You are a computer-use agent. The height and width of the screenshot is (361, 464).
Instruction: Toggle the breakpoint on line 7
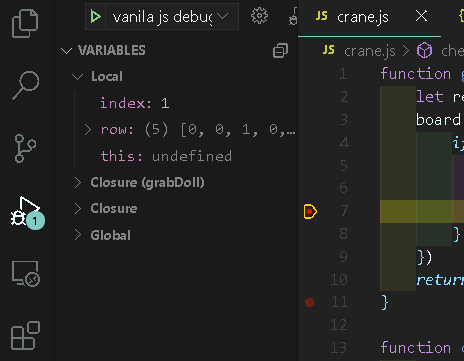click(x=310, y=211)
